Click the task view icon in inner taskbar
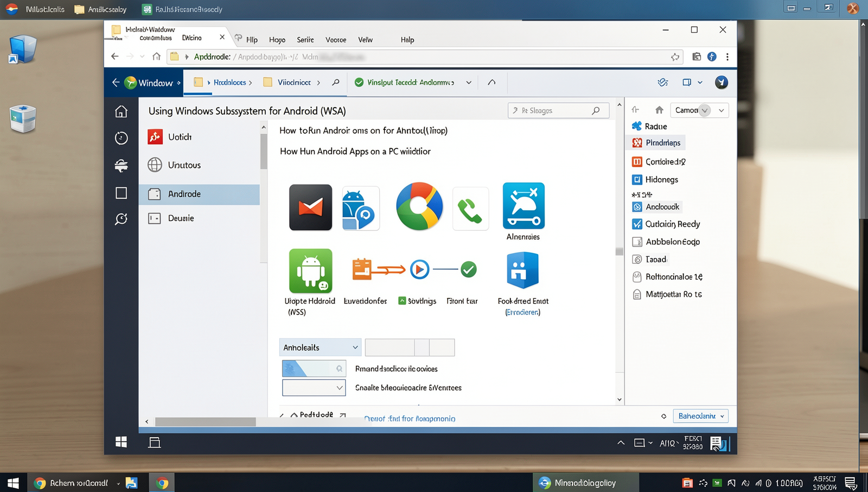The height and width of the screenshot is (492, 868). pyautogui.click(x=155, y=442)
